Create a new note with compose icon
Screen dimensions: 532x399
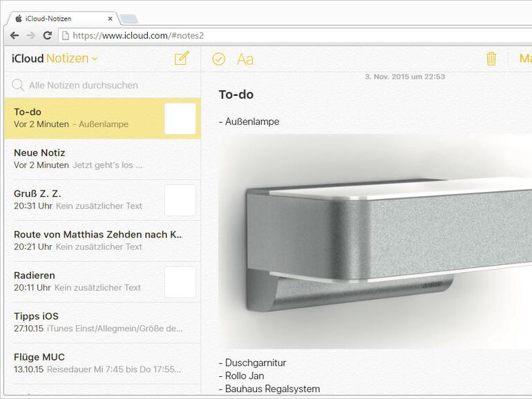click(x=182, y=58)
